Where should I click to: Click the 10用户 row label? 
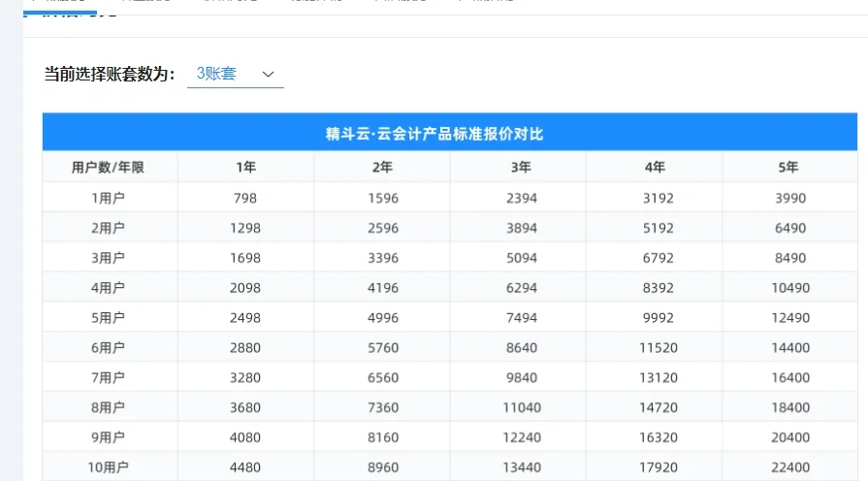[108, 467]
